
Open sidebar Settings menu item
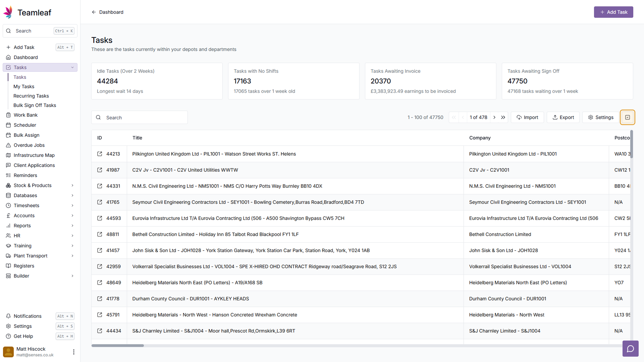click(40, 326)
